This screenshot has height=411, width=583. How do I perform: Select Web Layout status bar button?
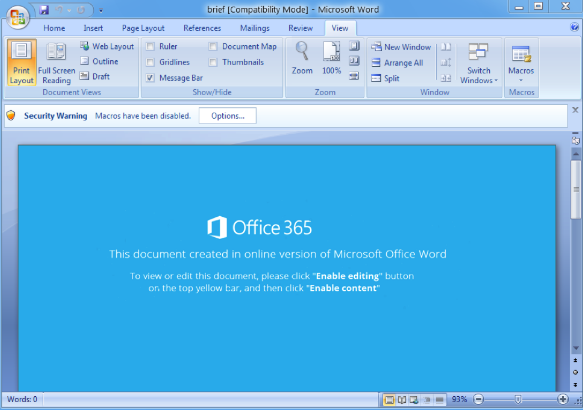414,400
